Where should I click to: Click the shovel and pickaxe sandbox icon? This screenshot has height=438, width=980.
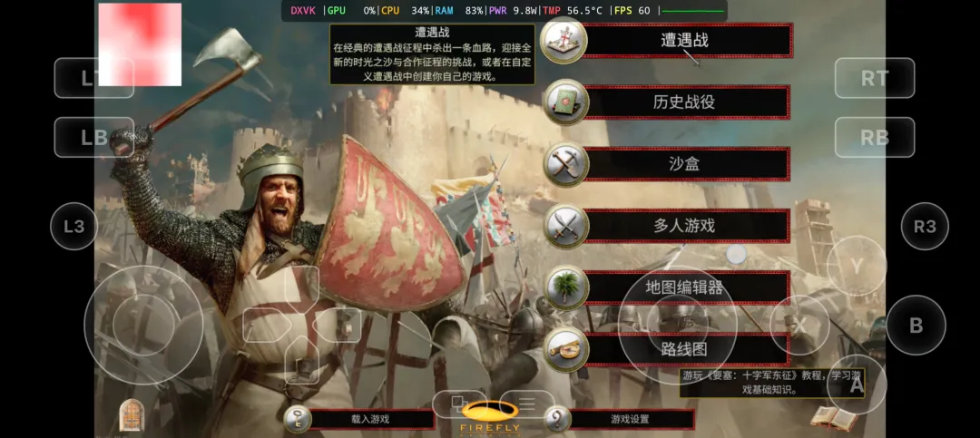[x=566, y=164]
